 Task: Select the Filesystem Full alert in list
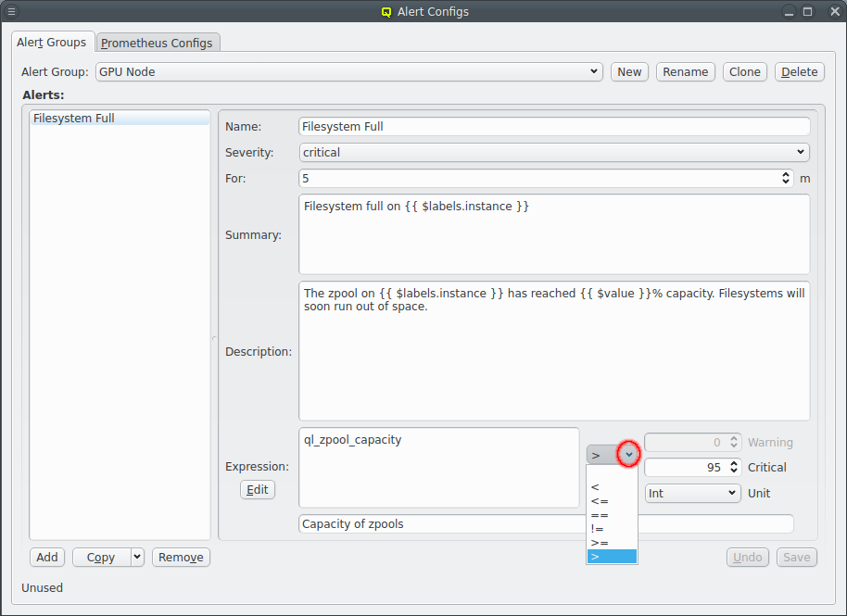pyautogui.click(x=120, y=119)
